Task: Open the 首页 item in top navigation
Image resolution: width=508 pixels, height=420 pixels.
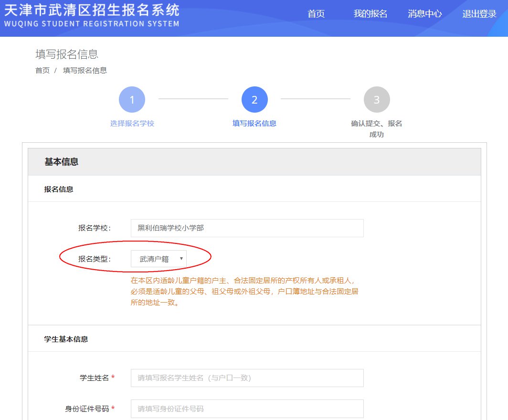Action: (316, 14)
